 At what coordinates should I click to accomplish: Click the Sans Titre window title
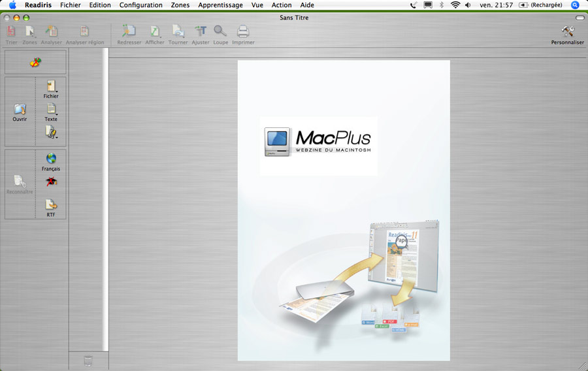(x=294, y=18)
